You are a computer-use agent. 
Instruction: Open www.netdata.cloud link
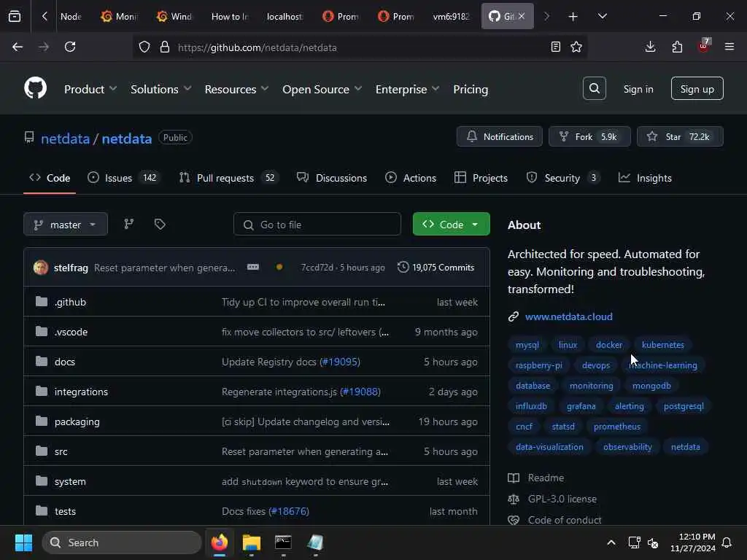tap(569, 316)
